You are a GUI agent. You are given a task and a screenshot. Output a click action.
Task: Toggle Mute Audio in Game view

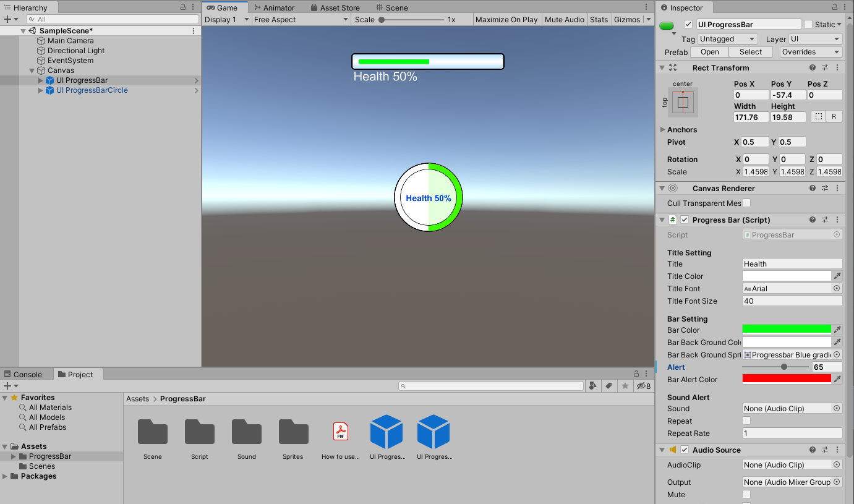[565, 20]
